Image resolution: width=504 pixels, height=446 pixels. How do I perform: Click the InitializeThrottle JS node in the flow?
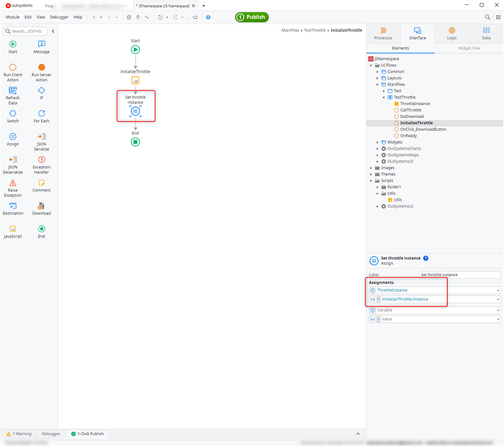click(135, 81)
